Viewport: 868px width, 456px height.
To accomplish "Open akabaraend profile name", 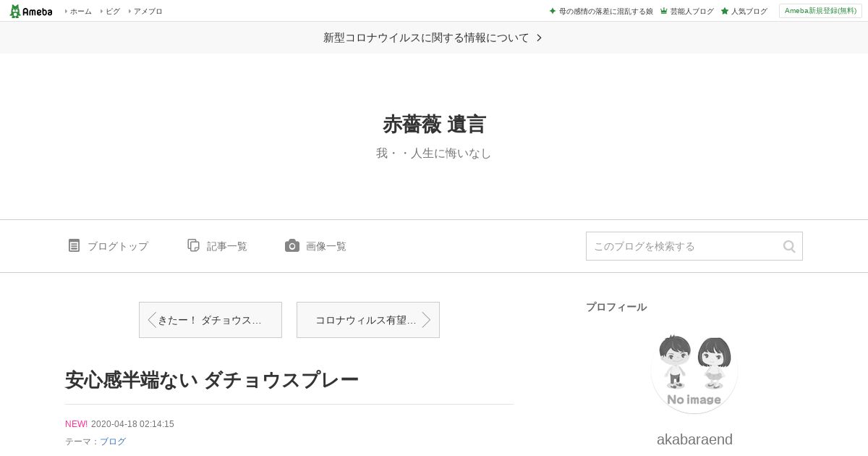I will [694, 439].
